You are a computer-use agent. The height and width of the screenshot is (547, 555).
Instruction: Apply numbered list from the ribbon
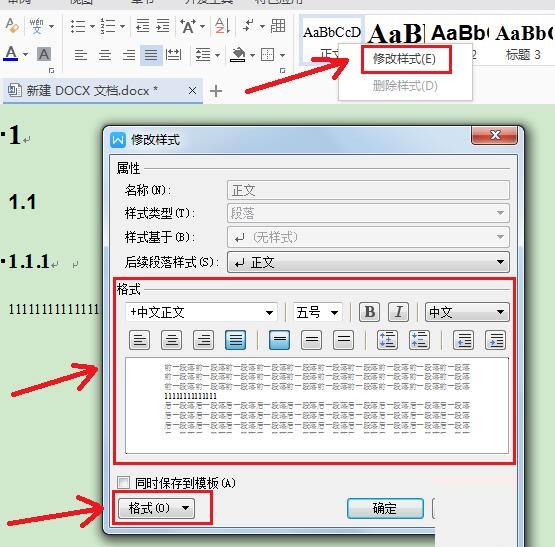(x=108, y=26)
